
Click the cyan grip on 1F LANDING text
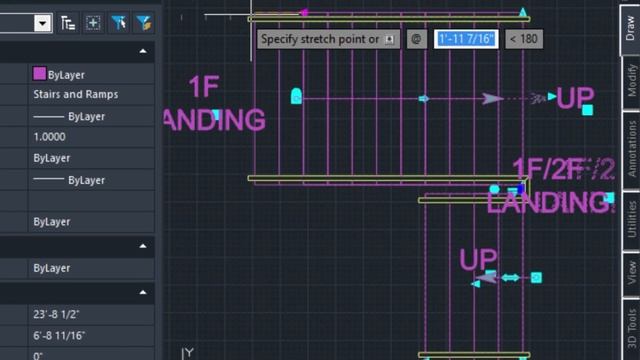point(216,115)
